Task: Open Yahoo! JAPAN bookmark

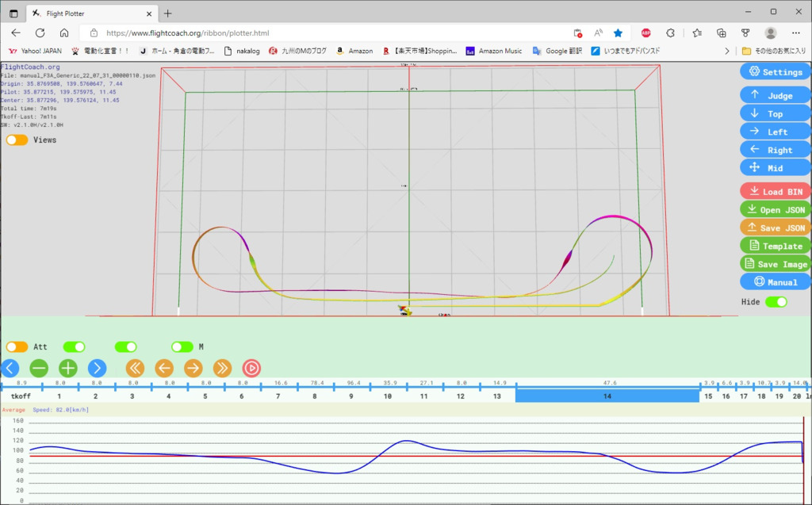Action: pyautogui.click(x=35, y=51)
